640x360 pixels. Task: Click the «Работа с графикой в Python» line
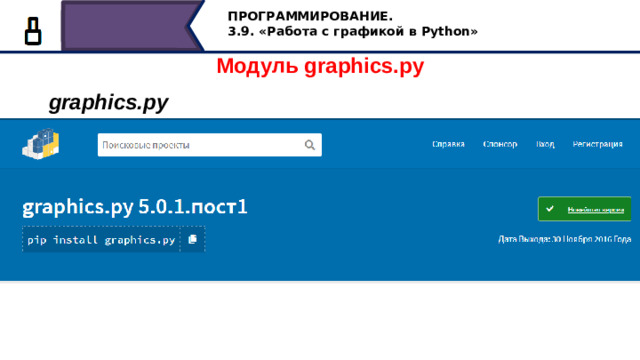tap(353, 31)
